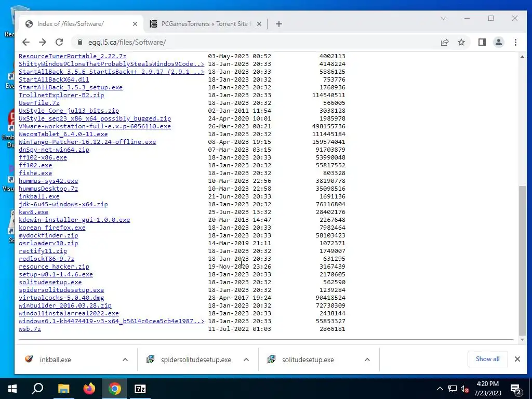The width and height of the screenshot is (532, 399).
Task: Click the UxStyle_Core_jul13_bits.zip link
Action: point(69,111)
